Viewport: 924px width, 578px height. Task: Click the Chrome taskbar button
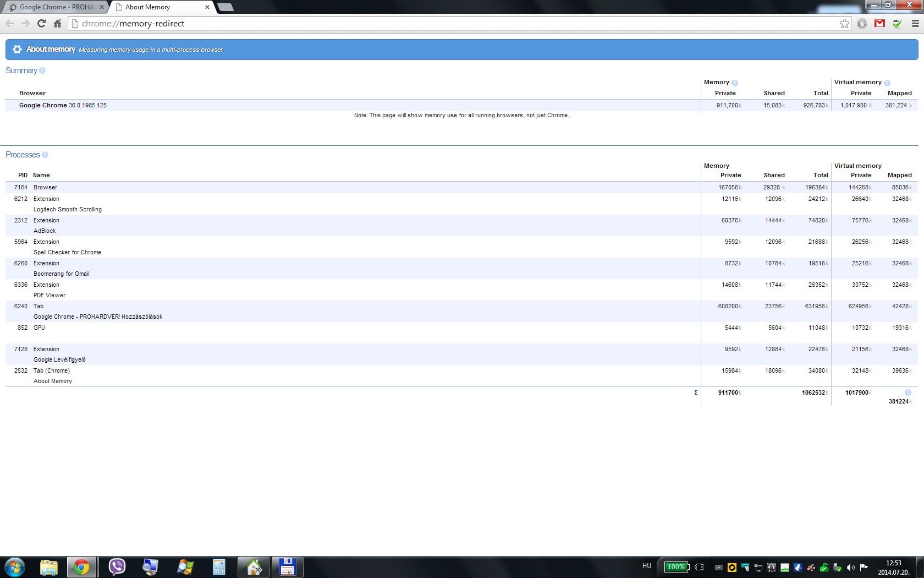coord(82,567)
